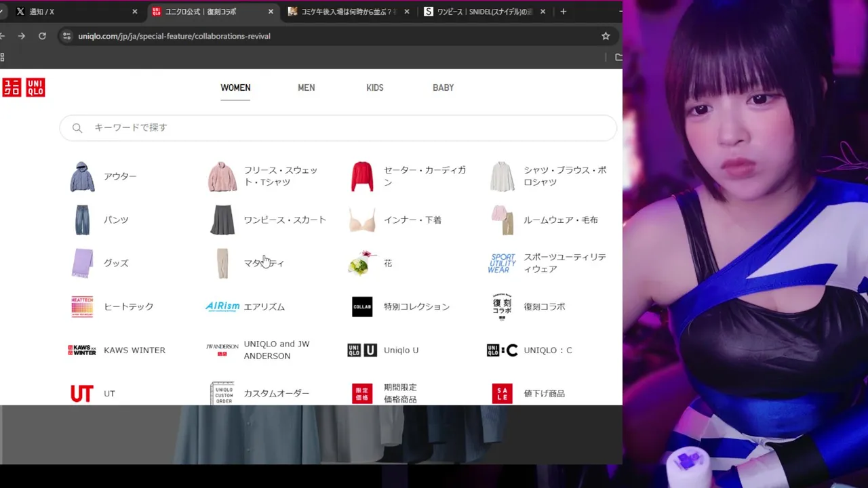Open ワンピース・スカート link
868x488 pixels.
[285, 220]
